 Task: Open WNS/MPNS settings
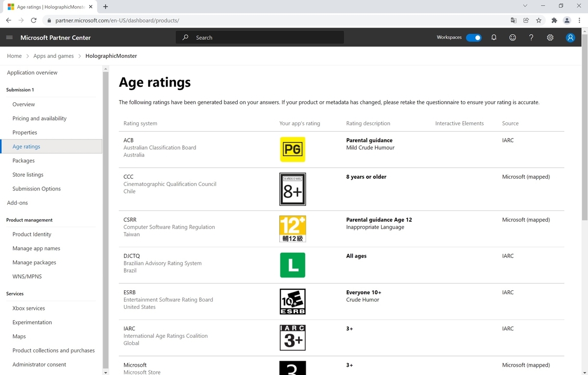pos(27,277)
